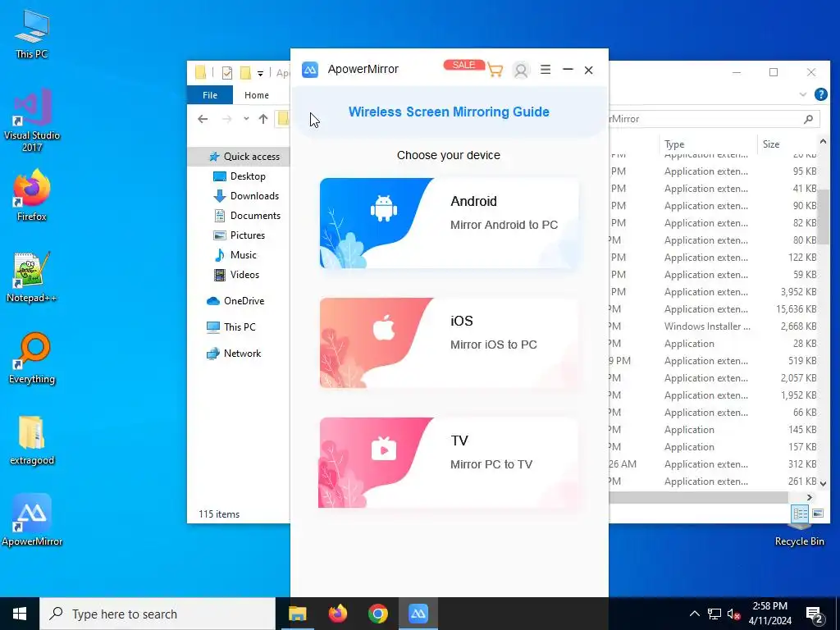The image size is (840, 630).
Task: Sort by Size column header
Action: [x=787, y=144]
